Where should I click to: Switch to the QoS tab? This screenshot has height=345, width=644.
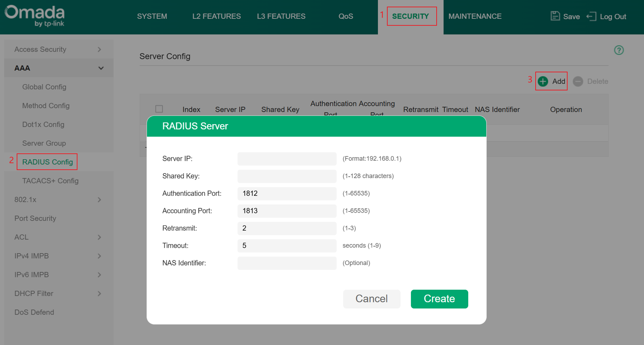click(x=346, y=16)
